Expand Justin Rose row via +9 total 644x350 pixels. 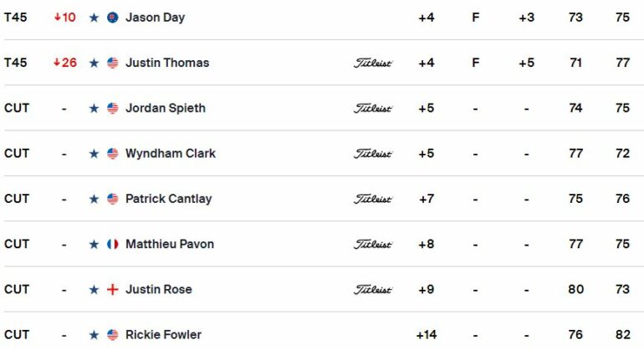(427, 290)
